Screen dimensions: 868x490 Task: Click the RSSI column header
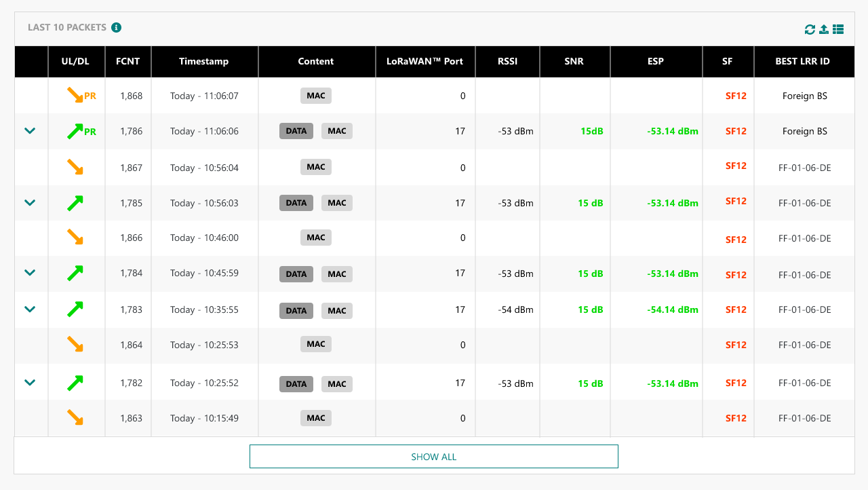(x=507, y=61)
